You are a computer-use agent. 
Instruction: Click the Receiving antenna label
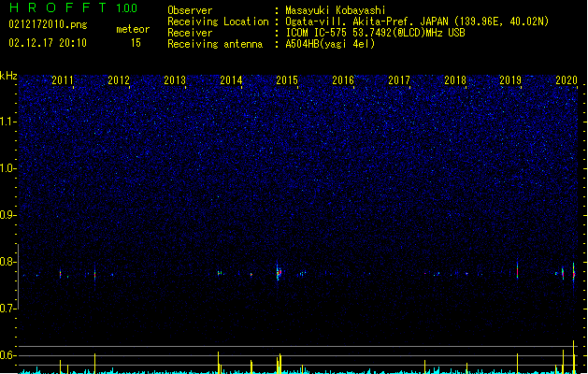tap(215, 44)
